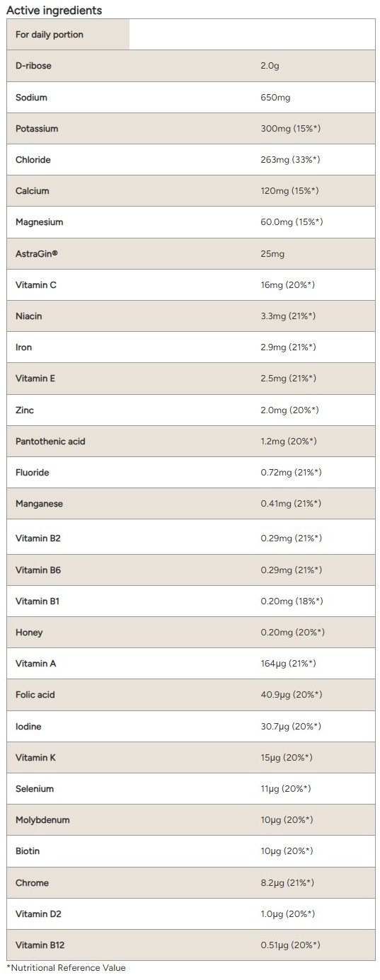Click the Vitamin B1 0.20mg (18%*) value
The width and height of the screenshot is (380, 980).
[x=292, y=601]
